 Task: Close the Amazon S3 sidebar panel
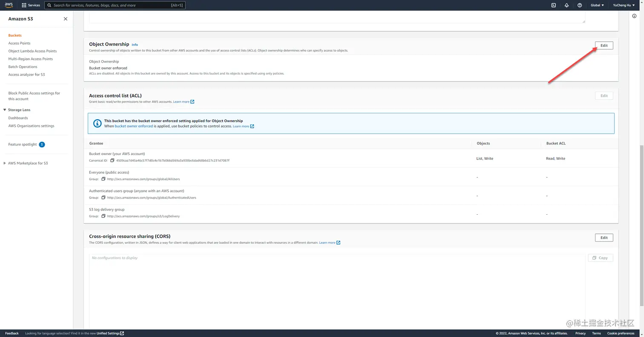65,19
